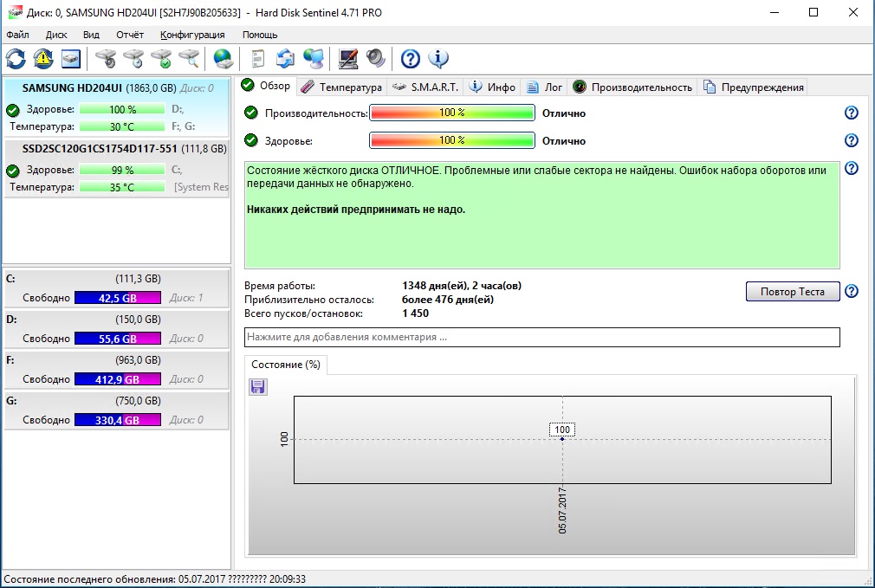The image size is (875, 588).
Task: Click the speaker sound icon in toolbar
Action: tap(375, 59)
